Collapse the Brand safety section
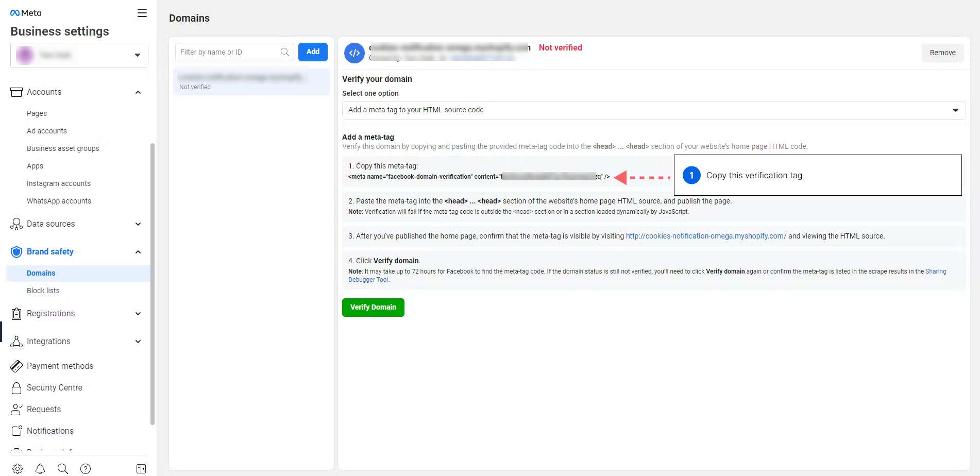 tap(138, 252)
